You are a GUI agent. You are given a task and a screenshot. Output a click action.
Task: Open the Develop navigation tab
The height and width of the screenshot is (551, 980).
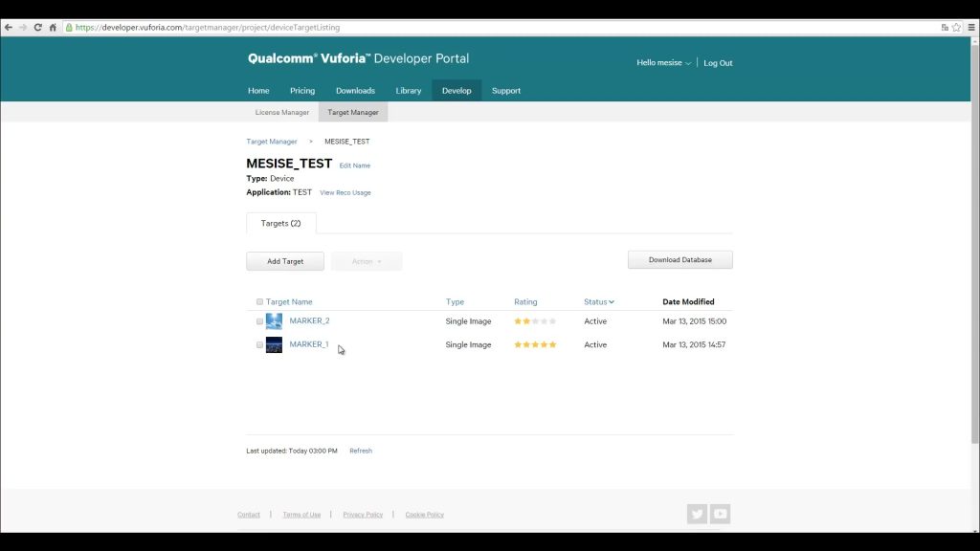click(x=457, y=91)
